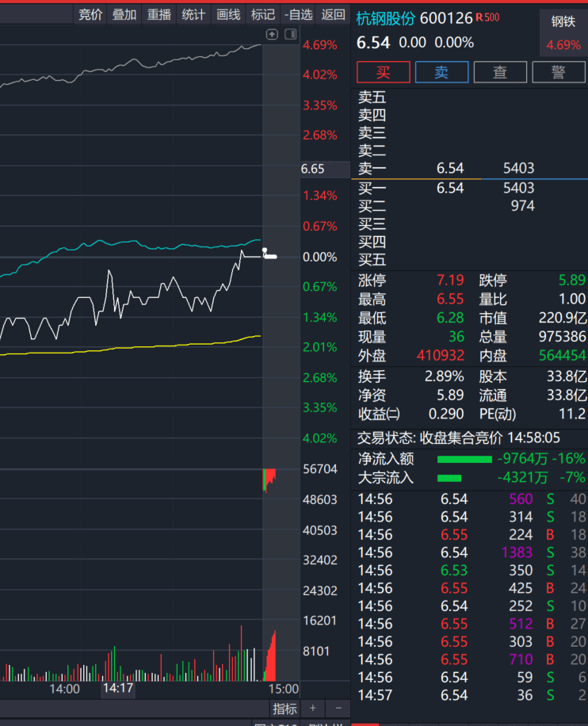
Task: Click the 外盘 value 410932
Action: [x=441, y=356]
